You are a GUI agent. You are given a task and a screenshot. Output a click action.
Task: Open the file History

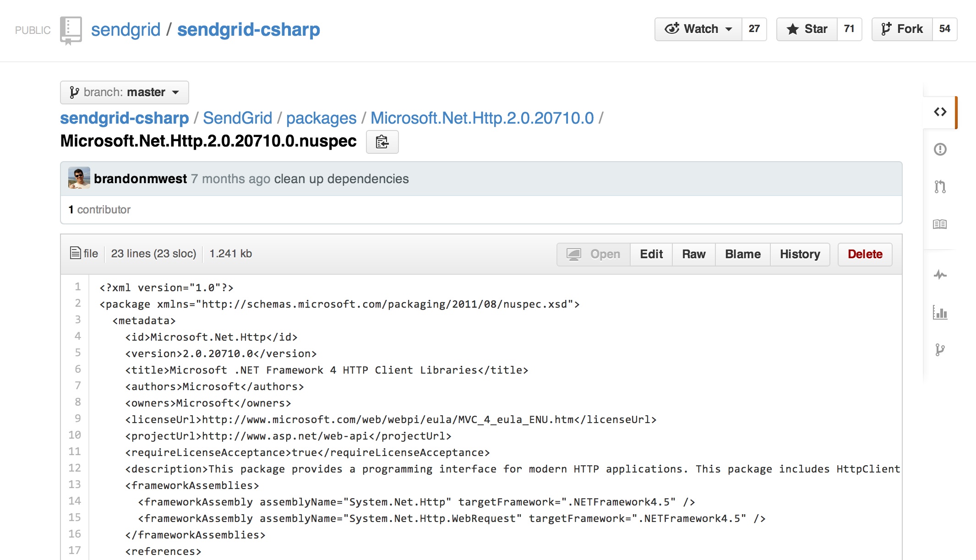point(800,255)
